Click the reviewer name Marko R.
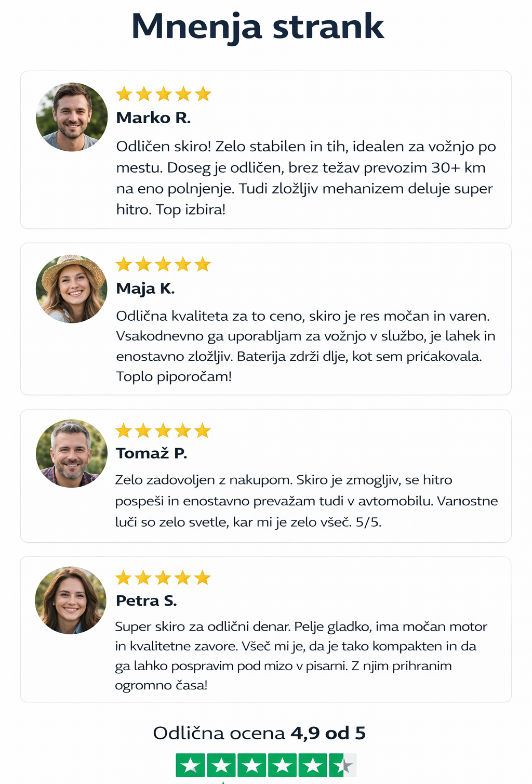The image size is (532, 784). (153, 118)
